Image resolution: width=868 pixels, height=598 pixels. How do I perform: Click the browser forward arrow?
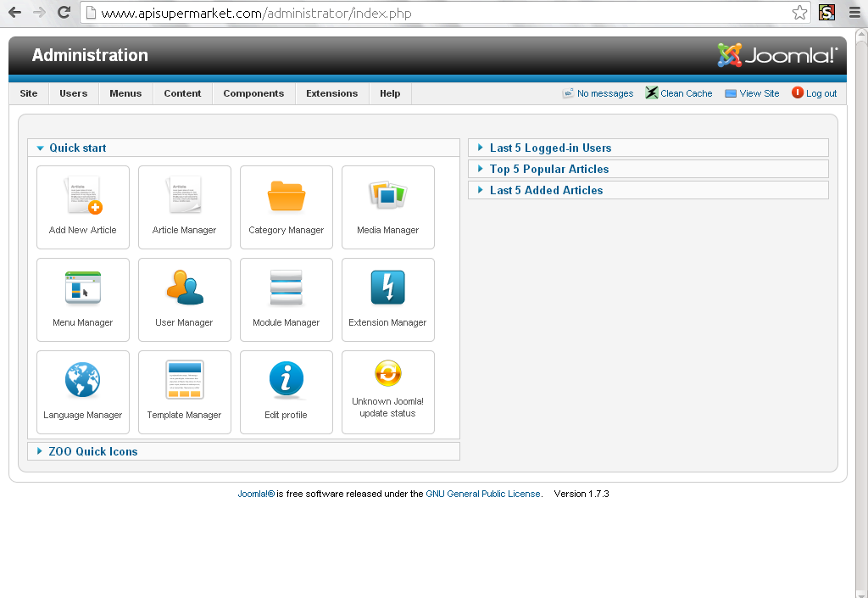pyautogui.click(x=39, y=12)
